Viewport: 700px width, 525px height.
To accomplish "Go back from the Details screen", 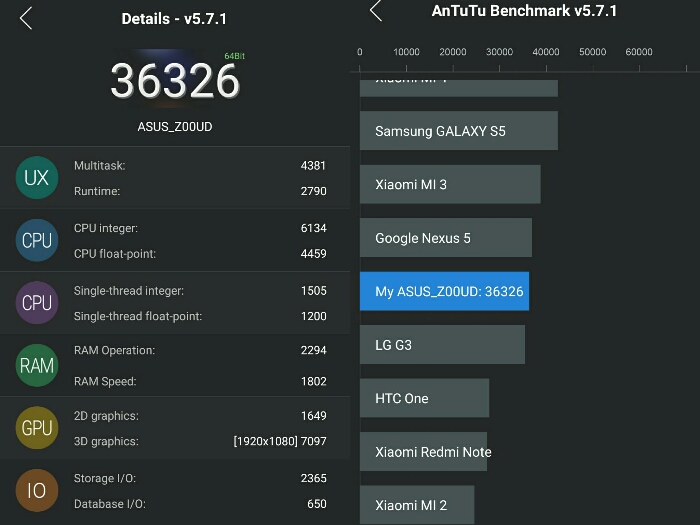I will pos(26,18).
